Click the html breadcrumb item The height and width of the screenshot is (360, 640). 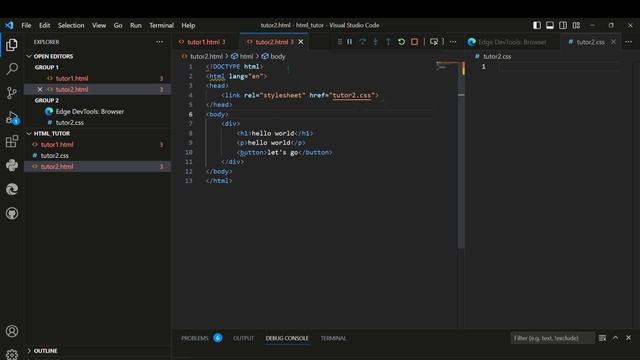pos(242,56)
